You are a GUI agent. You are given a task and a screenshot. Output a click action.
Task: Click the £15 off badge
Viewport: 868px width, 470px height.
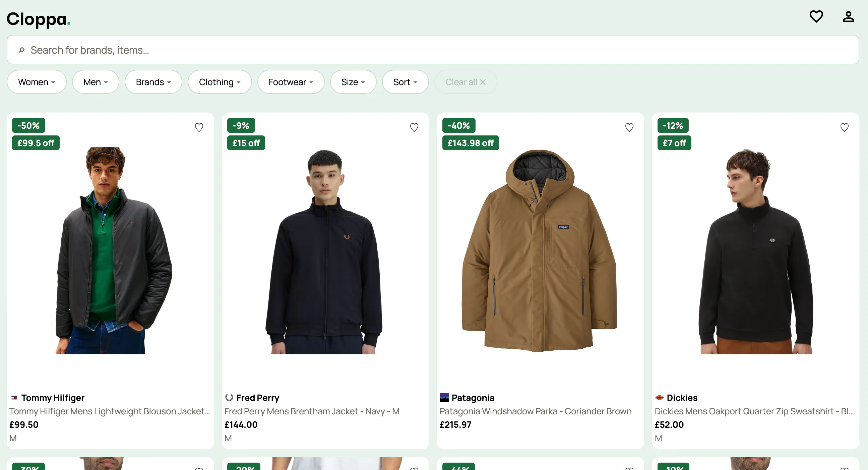(246, 143)
